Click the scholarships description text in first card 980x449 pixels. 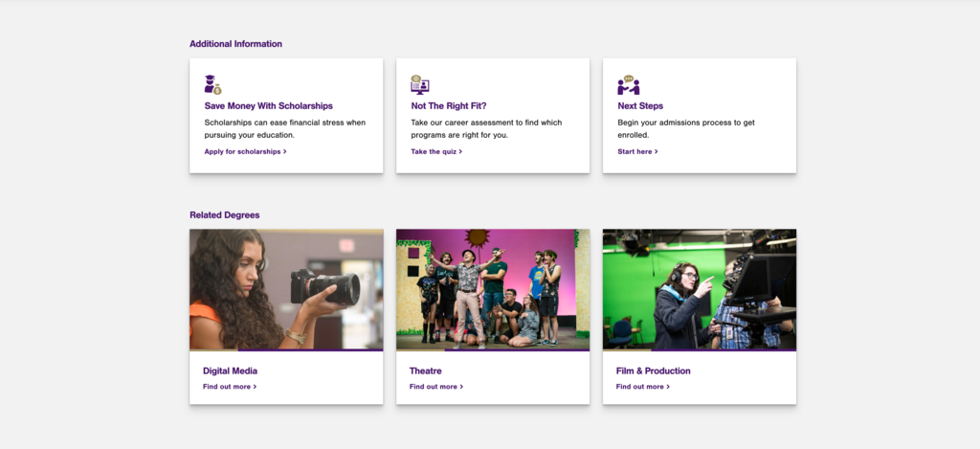point(285,128)
